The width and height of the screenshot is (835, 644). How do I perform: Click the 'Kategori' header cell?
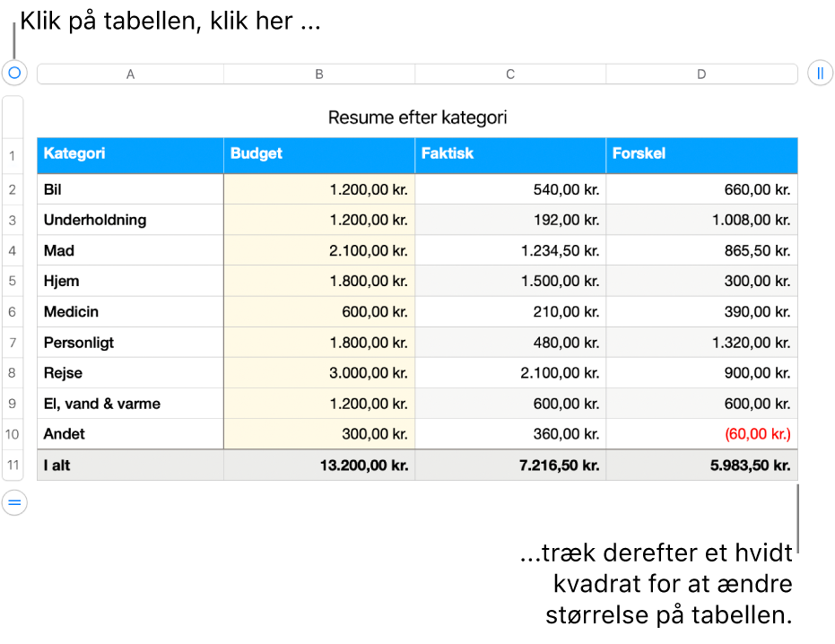(130, 155)
